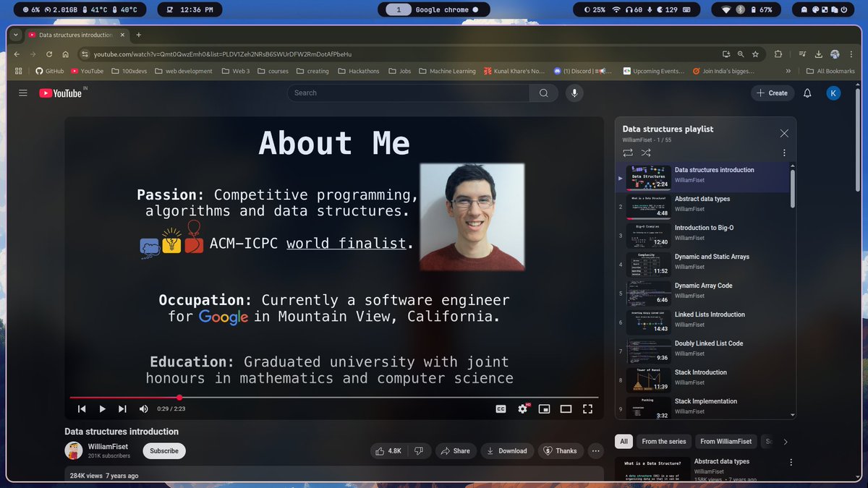Dislike the video
The height and width of the screenshot is (488, 868).
[418, 450]
